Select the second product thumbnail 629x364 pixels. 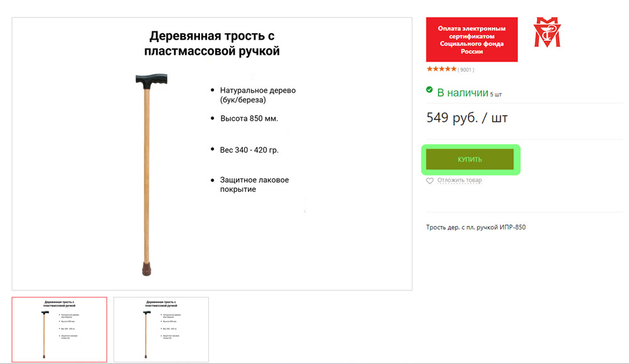pyautogui.click(x=161, y=329)
